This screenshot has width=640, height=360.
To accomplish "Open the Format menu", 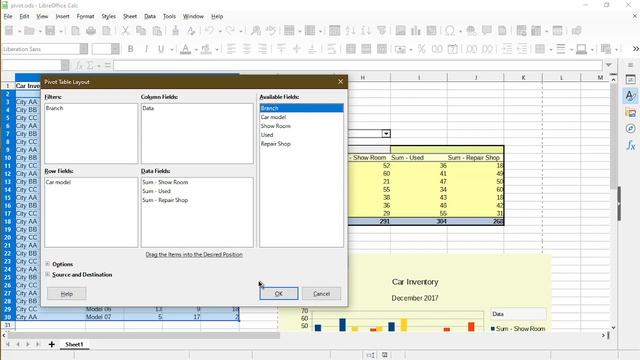I will pos(85,16).
